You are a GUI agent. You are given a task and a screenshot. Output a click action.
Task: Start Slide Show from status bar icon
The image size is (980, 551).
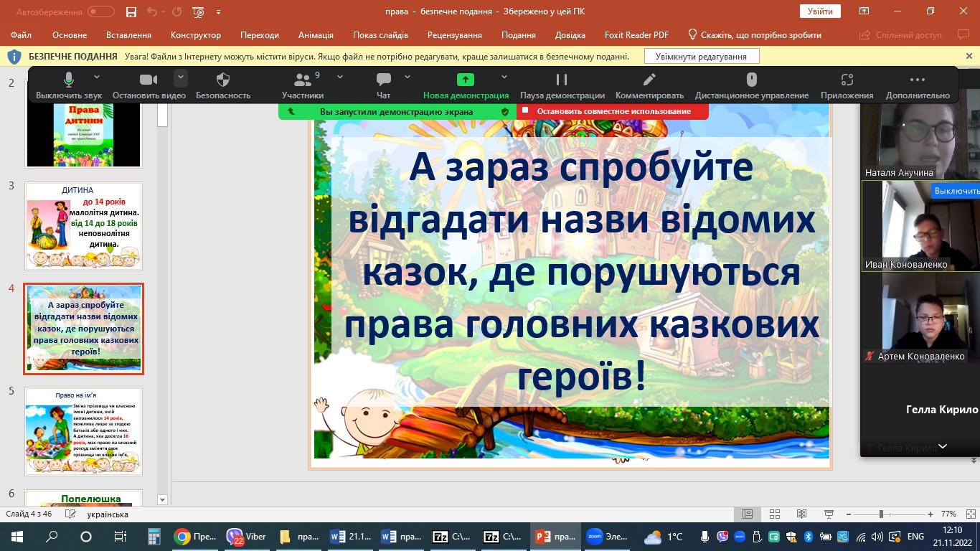click(x=829, y=514)
